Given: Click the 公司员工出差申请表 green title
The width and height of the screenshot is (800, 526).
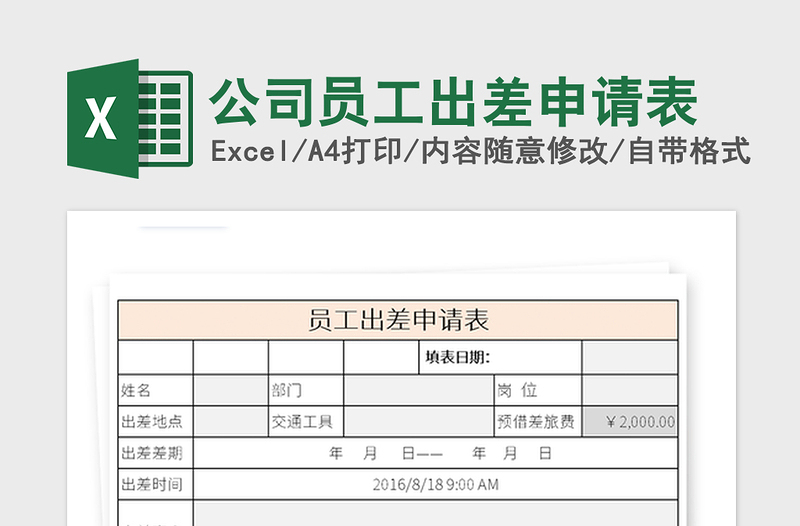Looking at the screenshot, I should click(453, 103).
